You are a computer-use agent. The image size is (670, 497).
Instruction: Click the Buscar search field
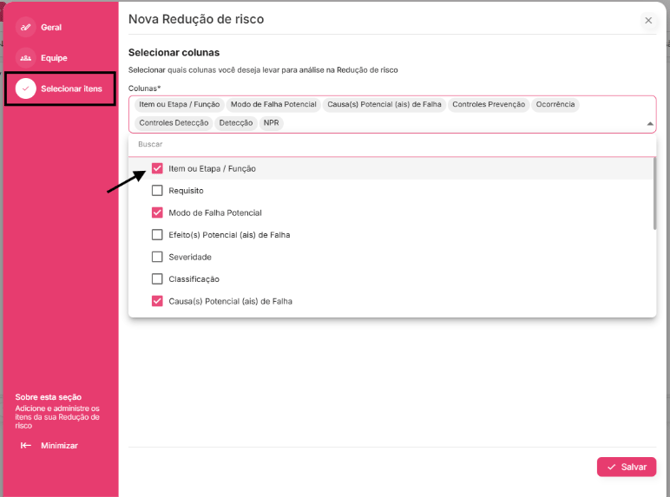point(390,145)
